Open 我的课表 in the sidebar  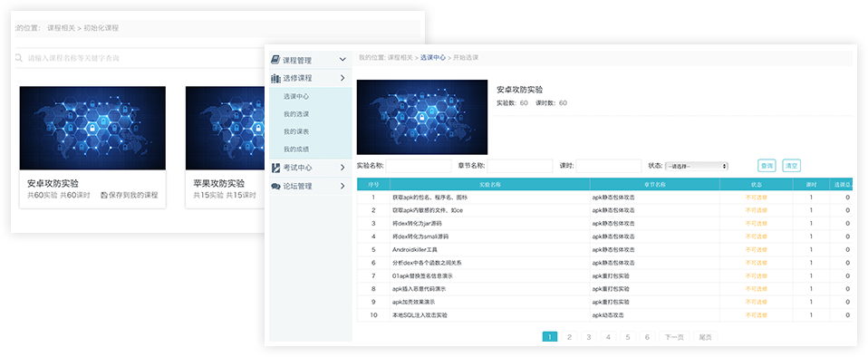296,131
